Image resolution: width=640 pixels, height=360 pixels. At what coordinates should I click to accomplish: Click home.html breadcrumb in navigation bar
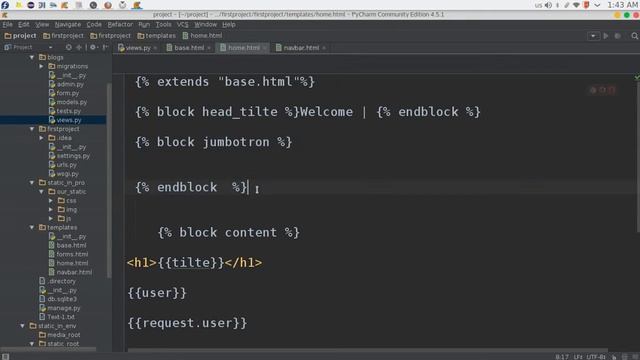(202, 36)
